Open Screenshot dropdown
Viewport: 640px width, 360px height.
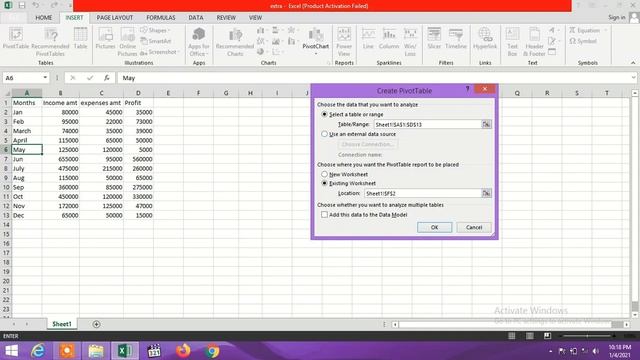coord(160,52)
